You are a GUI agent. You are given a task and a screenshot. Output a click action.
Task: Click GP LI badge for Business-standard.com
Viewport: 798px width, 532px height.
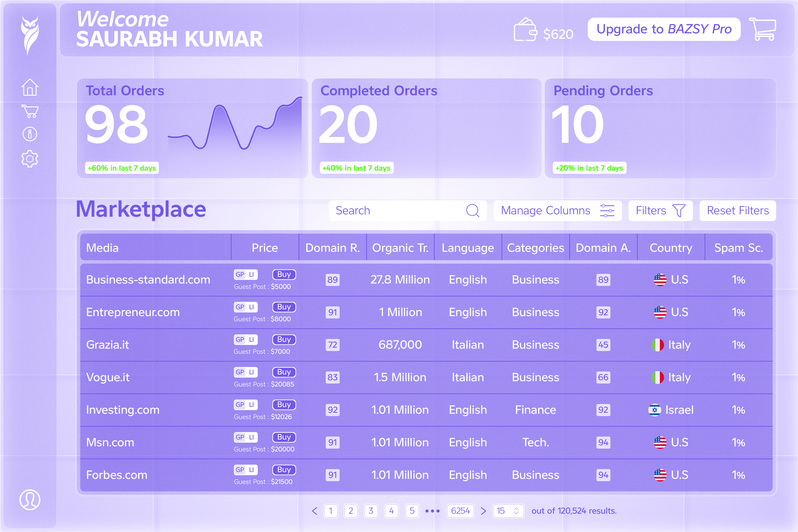[246, 274]
